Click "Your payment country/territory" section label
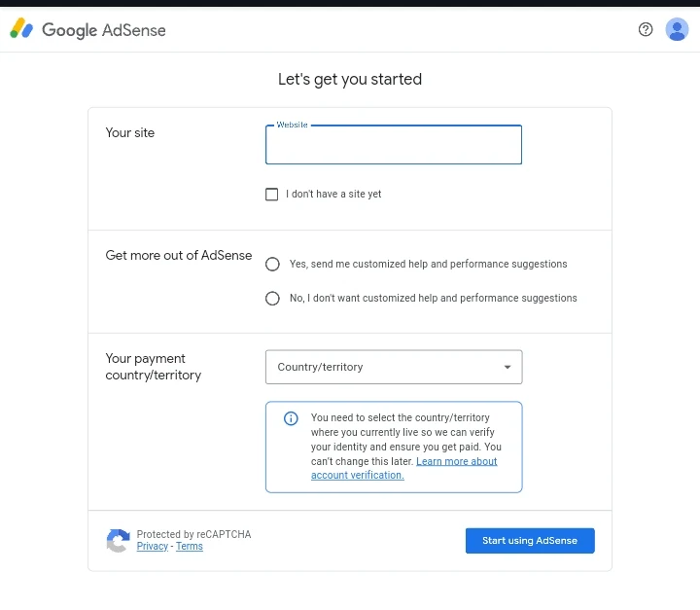Screen dimensions: 700x610 [153, 367]
